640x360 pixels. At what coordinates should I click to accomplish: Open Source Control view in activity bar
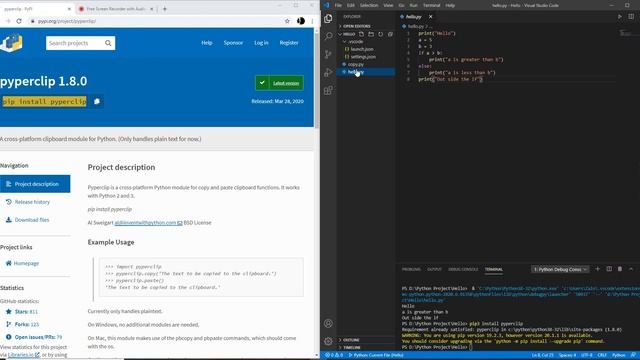click(328, 54)
